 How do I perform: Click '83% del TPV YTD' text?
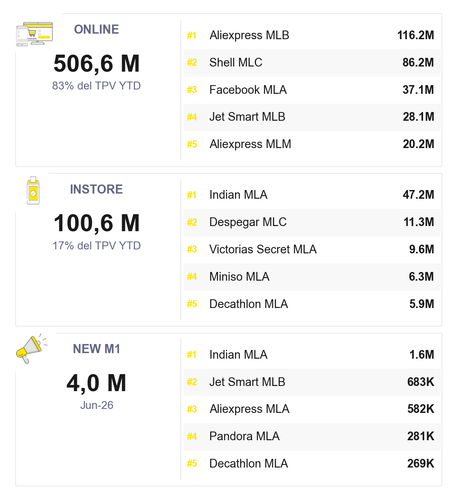click(96, 86)
